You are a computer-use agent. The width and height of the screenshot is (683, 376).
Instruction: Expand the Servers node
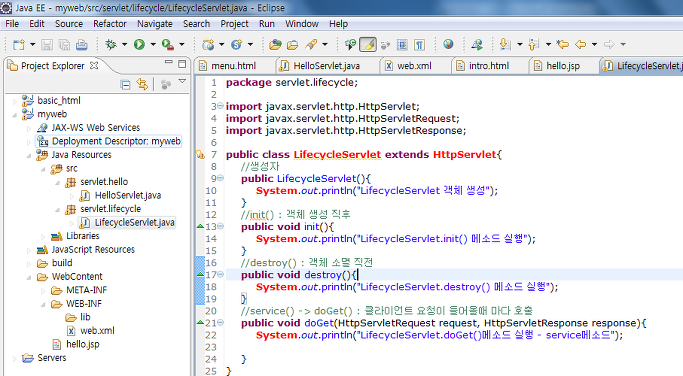pos(15,358)
